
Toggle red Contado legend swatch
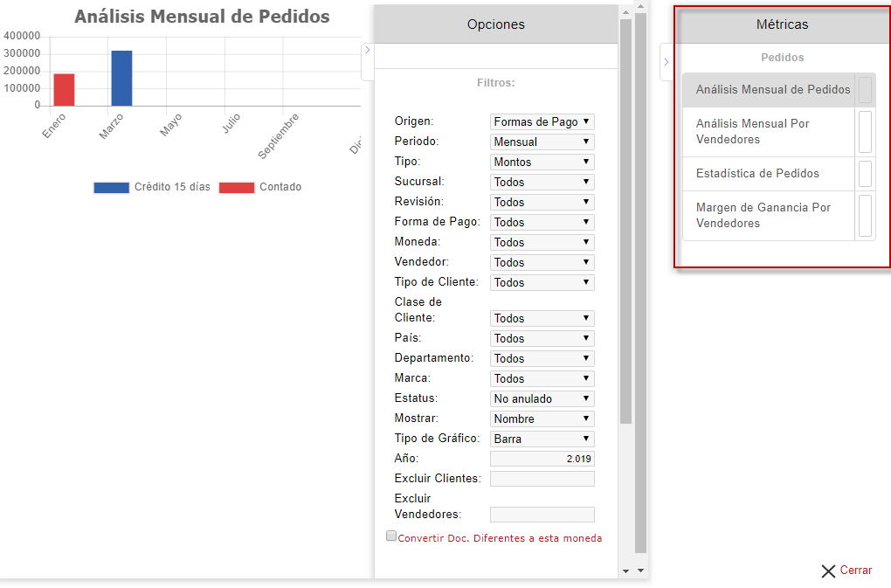coord(236,187)
